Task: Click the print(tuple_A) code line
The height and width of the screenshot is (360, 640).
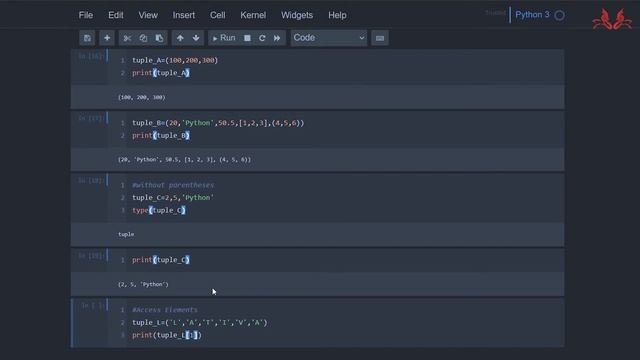Action: coord(161,73)
